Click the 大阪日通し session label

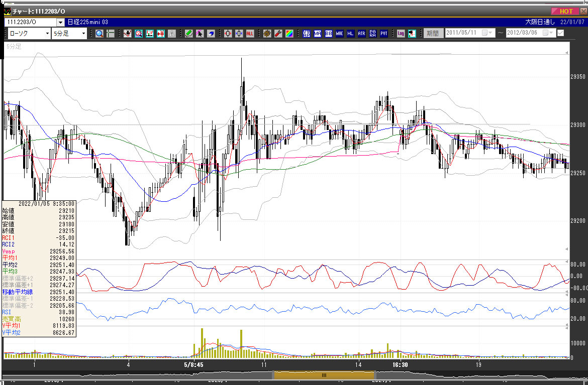(540, 22)
